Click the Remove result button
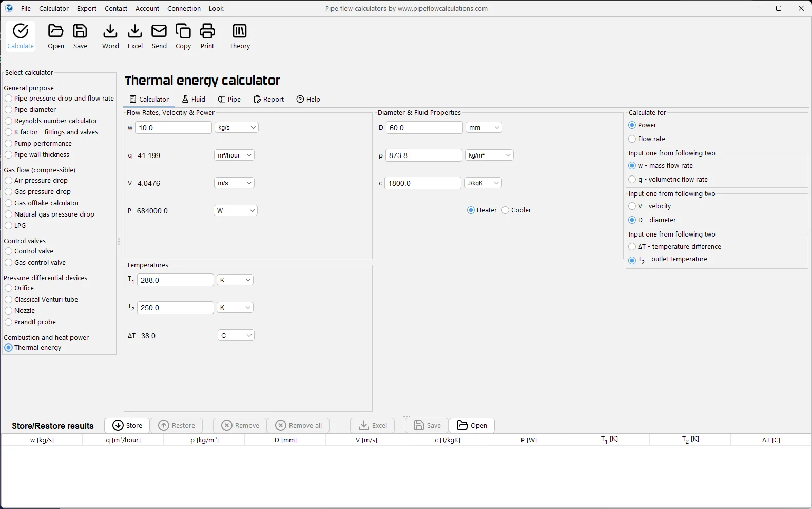Viewport: 812px width, 509px height. 240,425
